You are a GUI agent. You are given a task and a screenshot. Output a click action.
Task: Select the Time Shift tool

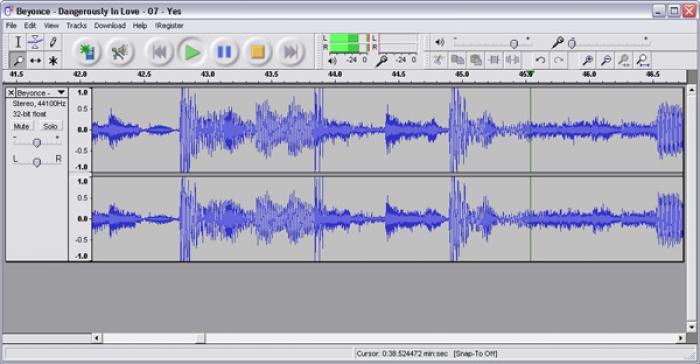point(35,60)
